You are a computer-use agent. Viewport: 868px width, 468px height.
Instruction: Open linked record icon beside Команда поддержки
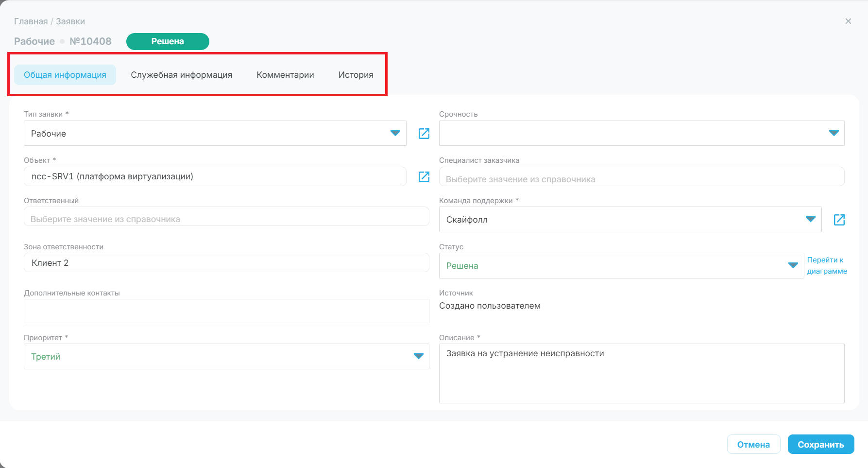tap(839, 220)
